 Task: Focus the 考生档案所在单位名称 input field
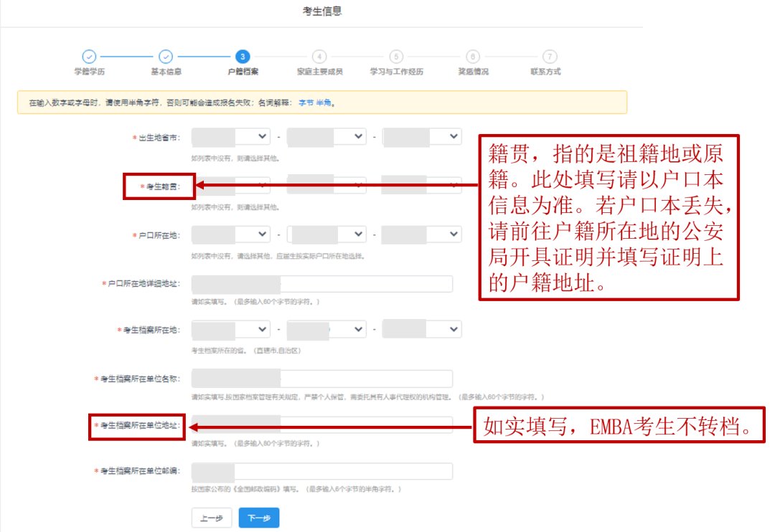click(322, 379)
